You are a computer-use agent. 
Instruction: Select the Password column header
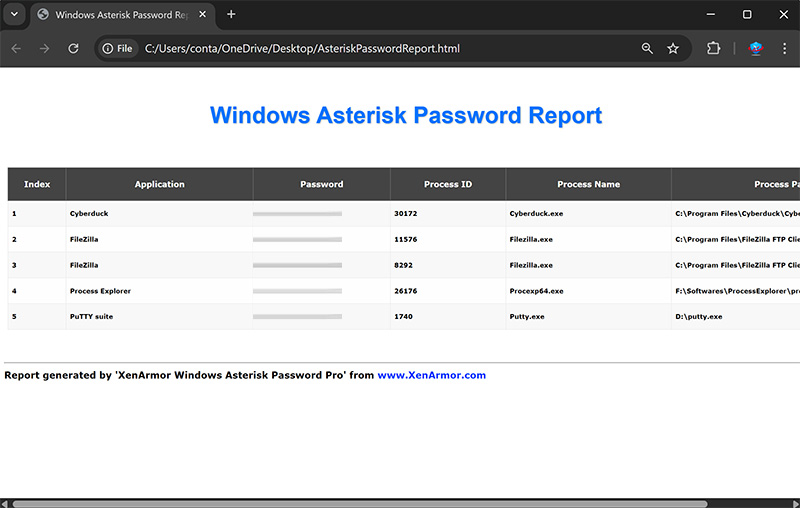pyautogui.click(x=321, y=184)
